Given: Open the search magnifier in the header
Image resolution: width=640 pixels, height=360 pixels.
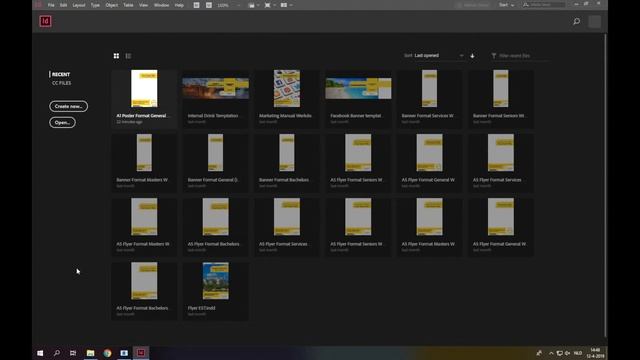Looking at the screenshot, I should pos(576,21).
